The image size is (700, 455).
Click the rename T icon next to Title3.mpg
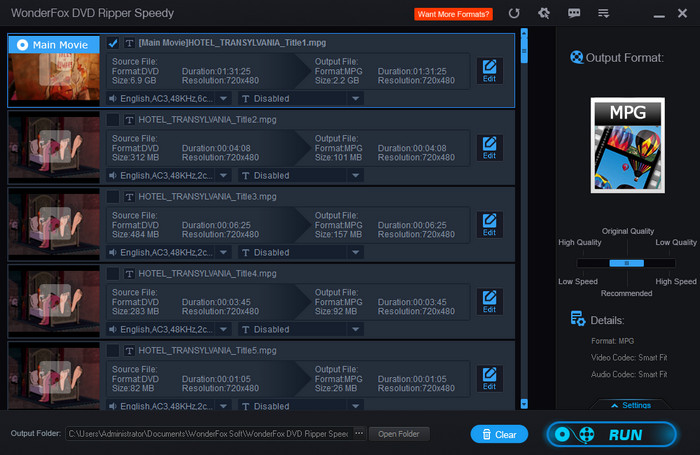[129, 196]
